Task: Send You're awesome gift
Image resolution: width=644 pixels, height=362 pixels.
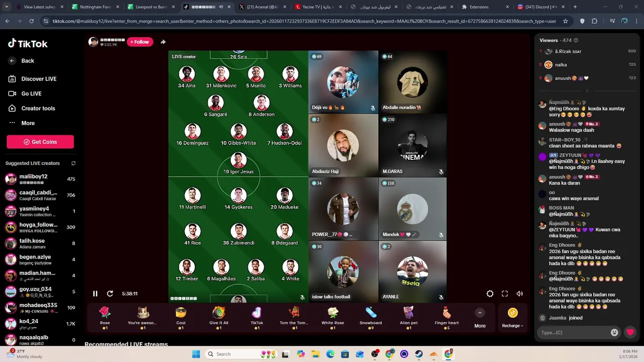Action: tap(143, 318)
